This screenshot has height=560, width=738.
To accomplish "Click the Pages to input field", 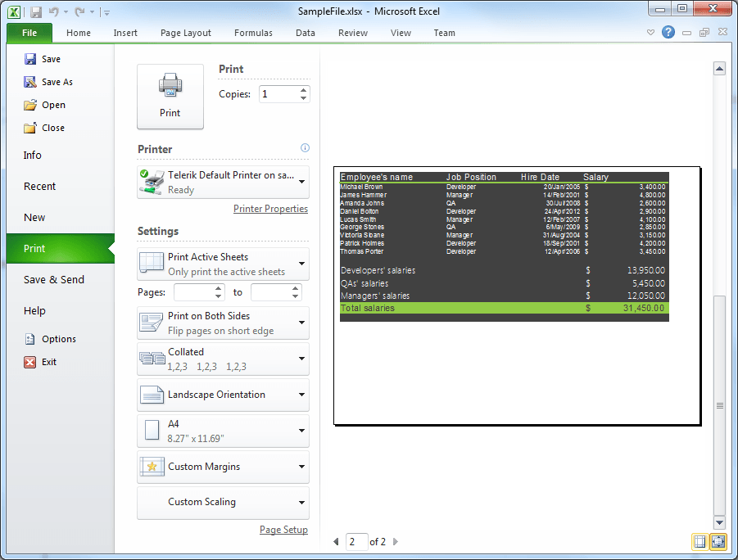I will [x=270, y=292].
